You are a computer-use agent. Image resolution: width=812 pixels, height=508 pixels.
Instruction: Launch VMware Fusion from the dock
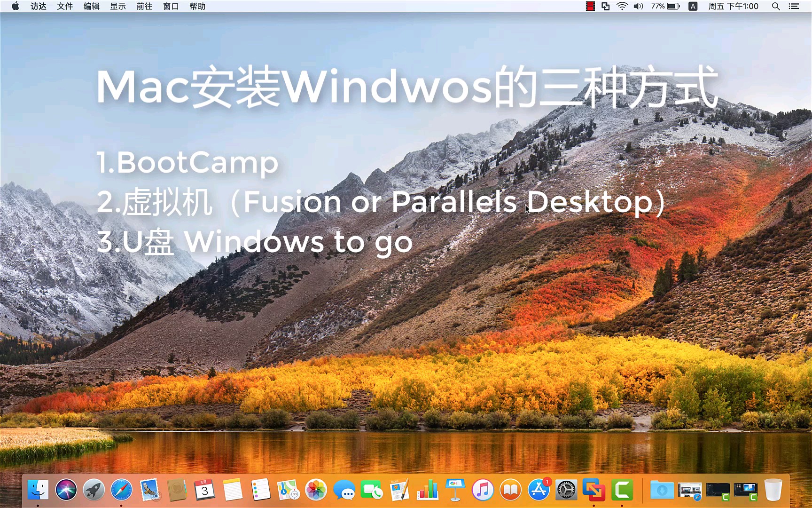click(x=594, y=490)
